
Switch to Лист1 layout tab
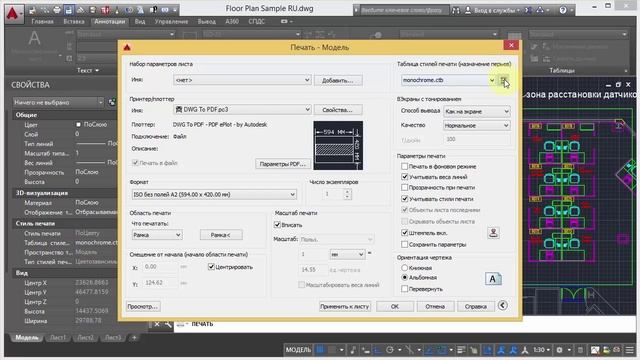coord(58,338)
